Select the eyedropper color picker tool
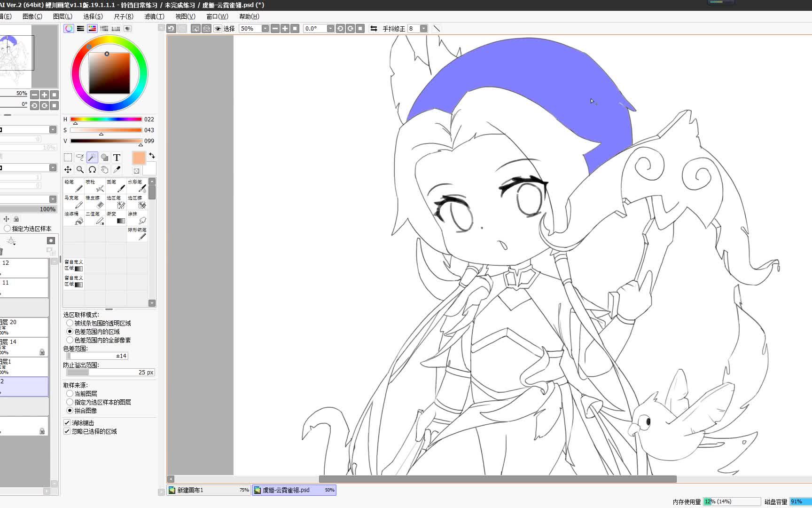This screenshot has height=508, width=812. coord(117,170)
